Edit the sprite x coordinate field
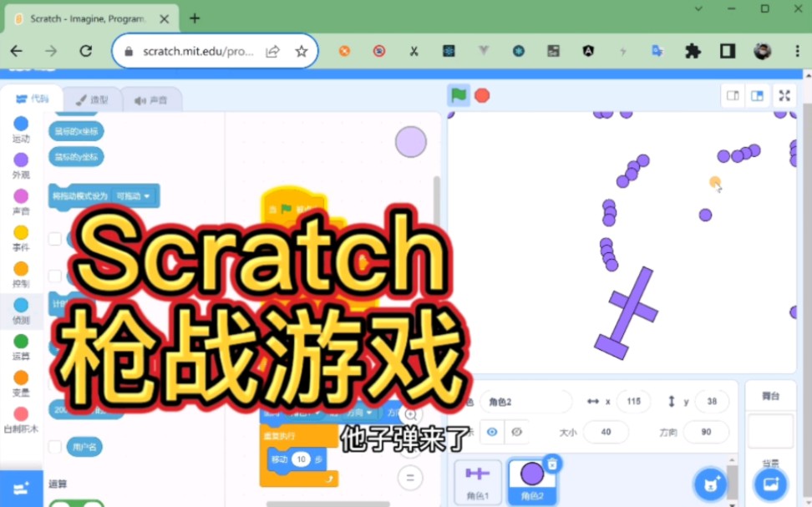812x507 pixels. (x=633, y=402)
